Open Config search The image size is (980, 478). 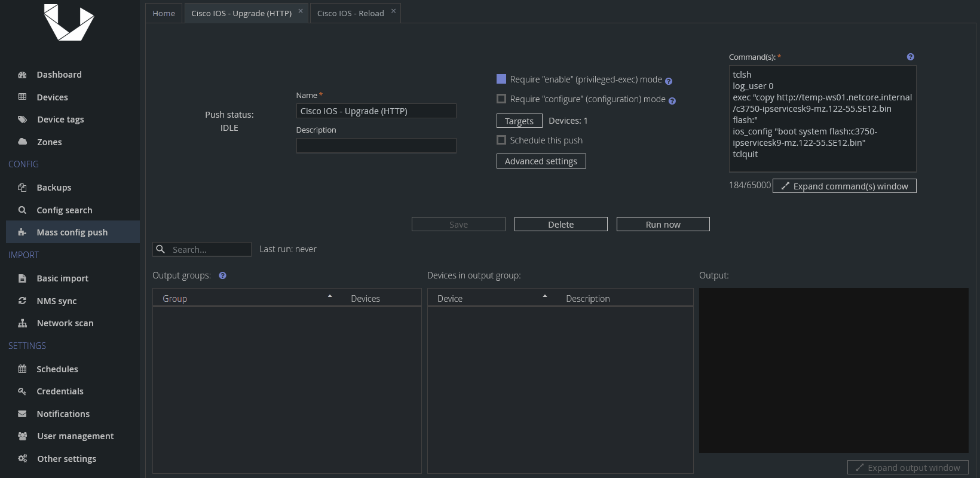point(65,210)
